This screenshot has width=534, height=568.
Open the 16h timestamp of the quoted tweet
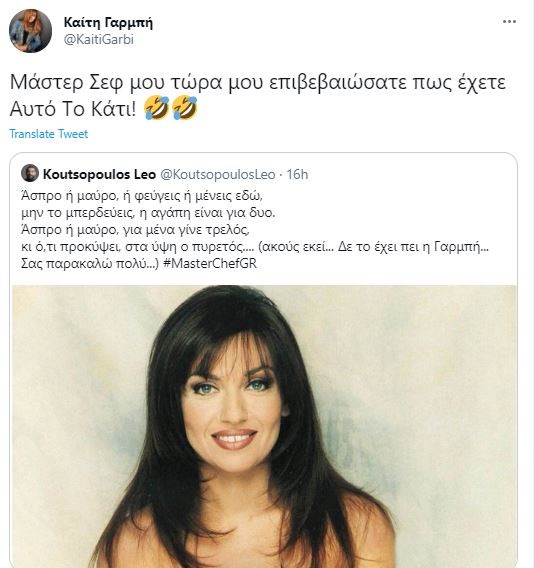coord(297,174)
